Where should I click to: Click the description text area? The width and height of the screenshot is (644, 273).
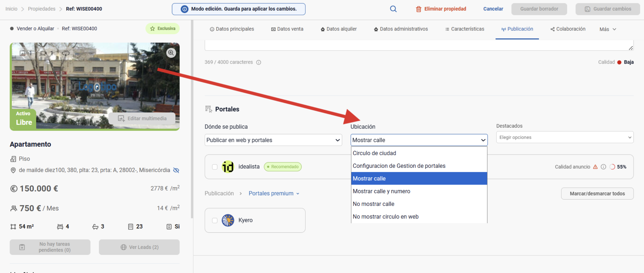coord(419,45)
